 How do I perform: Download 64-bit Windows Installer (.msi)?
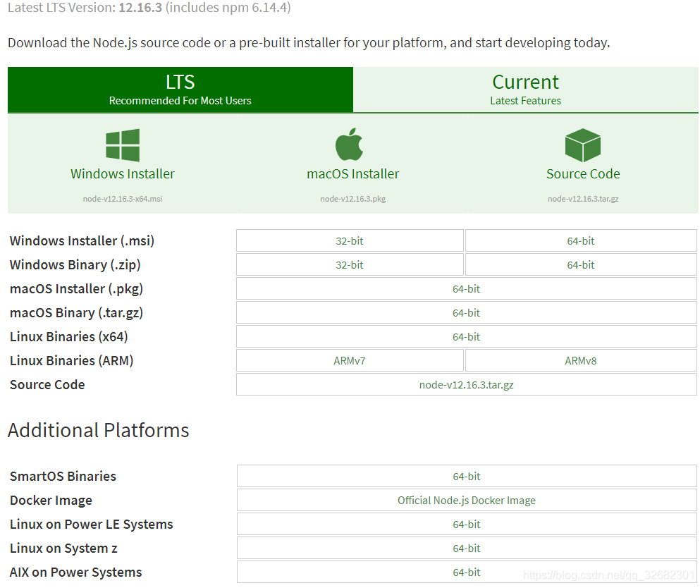point(581,240)
